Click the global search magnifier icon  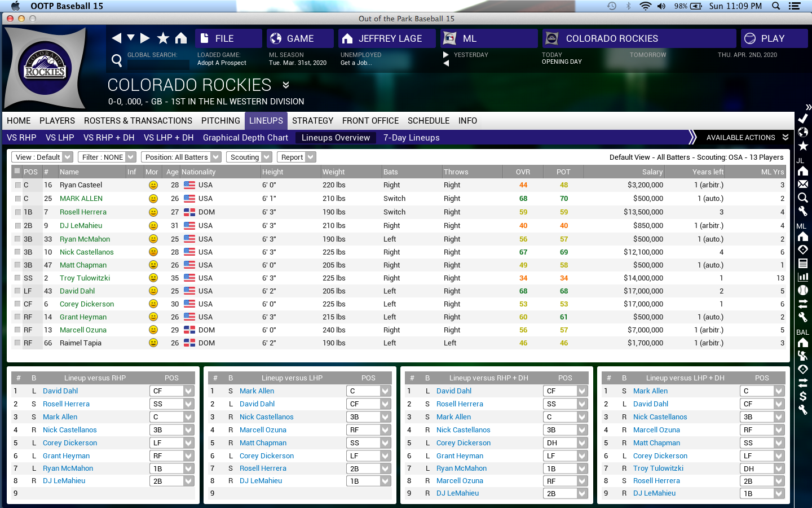coord(117,60)
